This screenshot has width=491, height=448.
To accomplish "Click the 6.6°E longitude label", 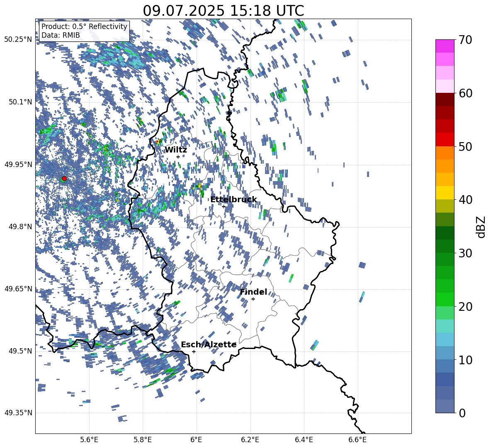I will pyautogui.click(x=357, y=440).
